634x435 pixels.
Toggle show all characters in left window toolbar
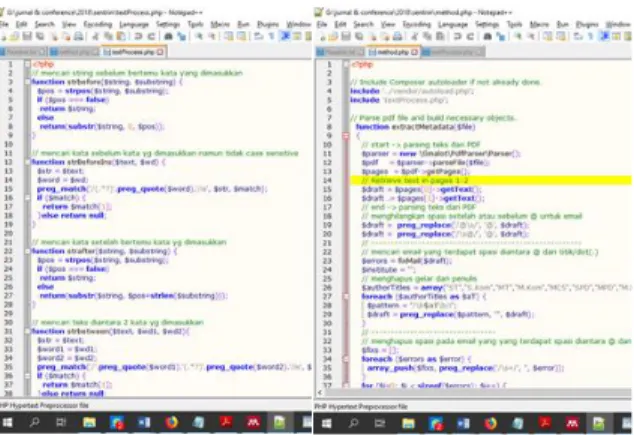coord(272,36)
